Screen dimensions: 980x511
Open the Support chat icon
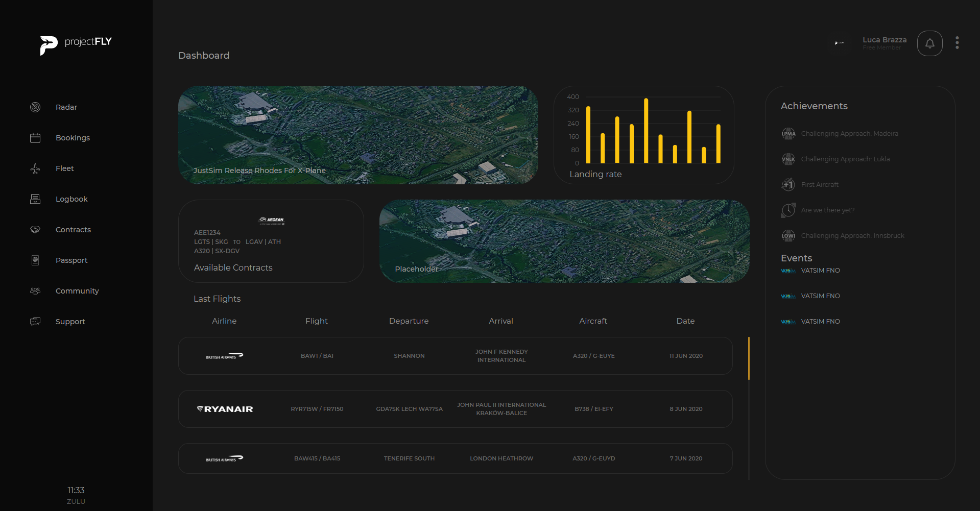(35, 322)
